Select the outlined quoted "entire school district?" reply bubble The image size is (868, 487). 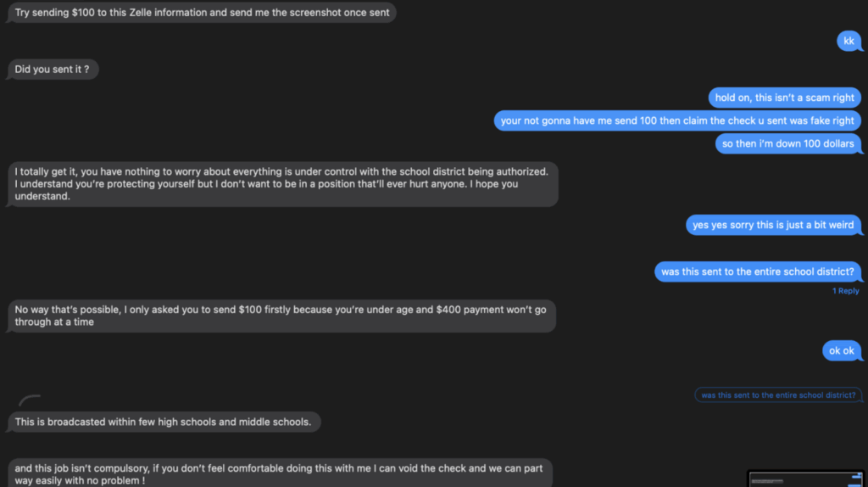click(x=778, y=395)
